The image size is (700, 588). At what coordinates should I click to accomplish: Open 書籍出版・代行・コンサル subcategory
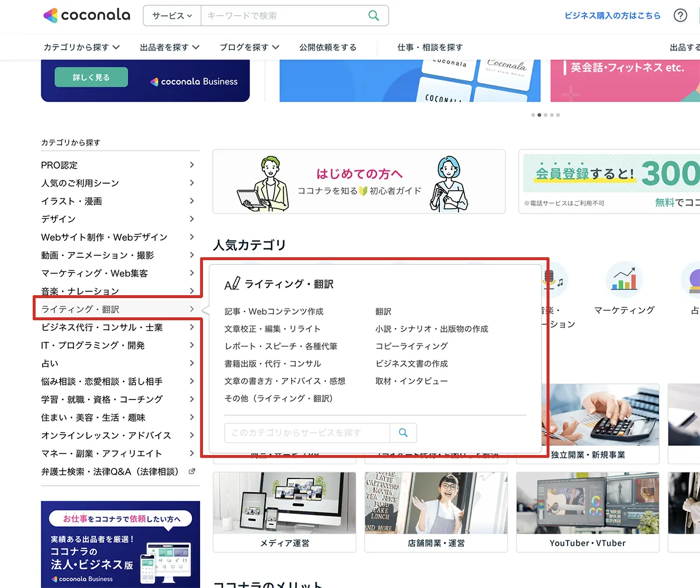tap(272, 364)
